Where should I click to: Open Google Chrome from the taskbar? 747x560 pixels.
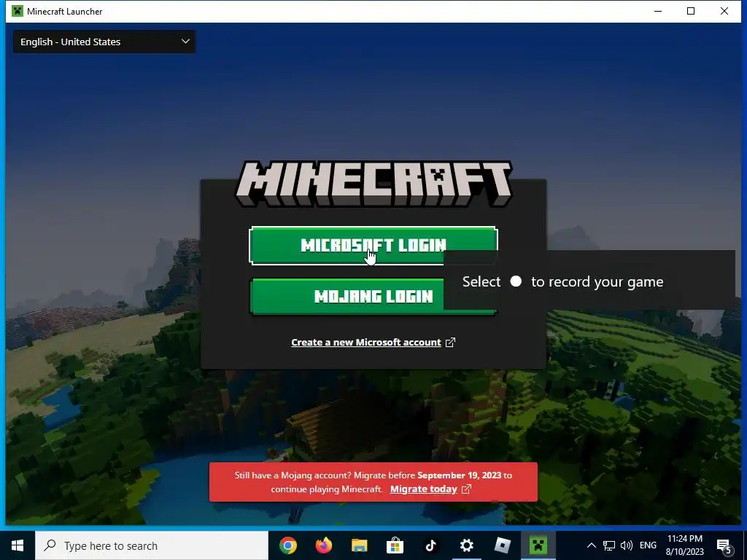[x=288, y=545]
